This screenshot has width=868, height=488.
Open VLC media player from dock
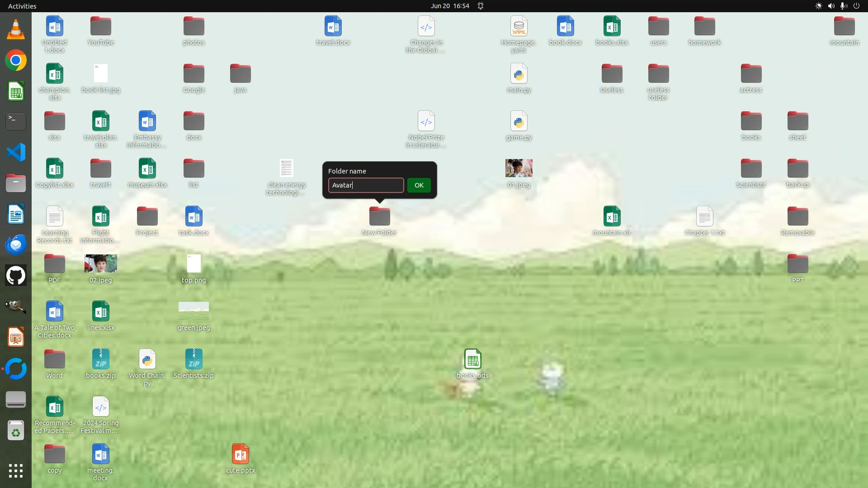[16, 30]
